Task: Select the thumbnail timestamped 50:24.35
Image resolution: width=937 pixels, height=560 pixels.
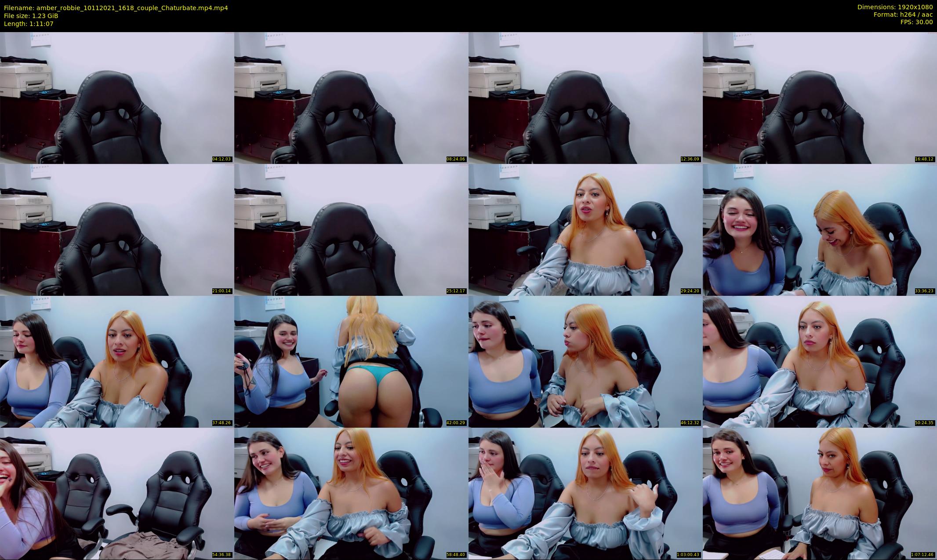Action: pos(820,361)
